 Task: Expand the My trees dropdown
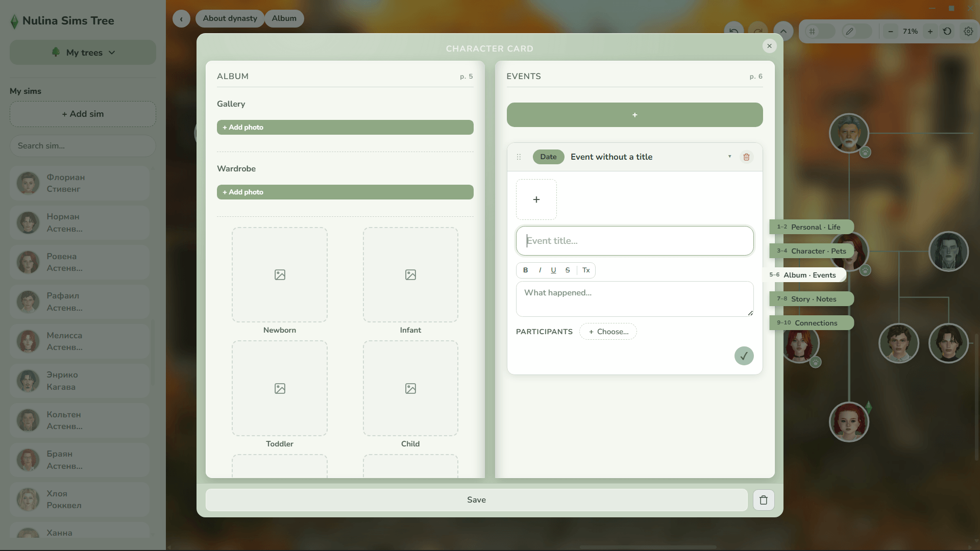83,53
